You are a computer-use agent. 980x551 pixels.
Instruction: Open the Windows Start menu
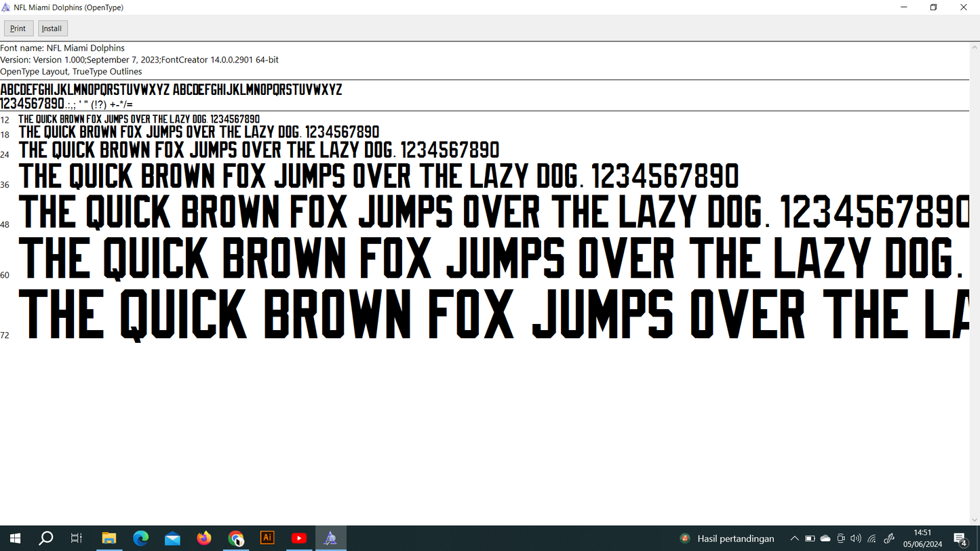(x=14, y=538)
